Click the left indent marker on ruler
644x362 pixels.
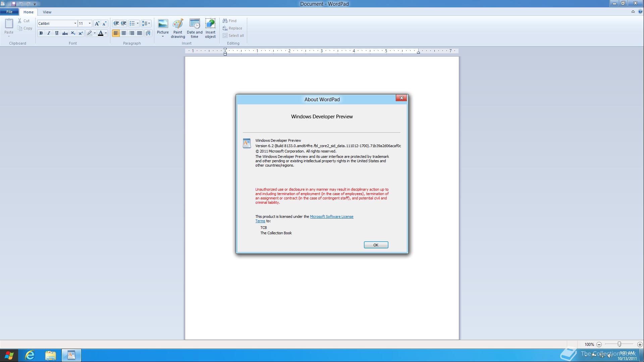click(x=225, y=52)
